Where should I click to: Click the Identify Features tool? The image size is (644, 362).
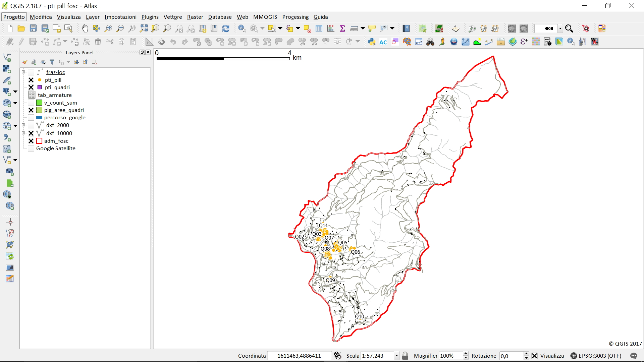(x=242, y=28)
